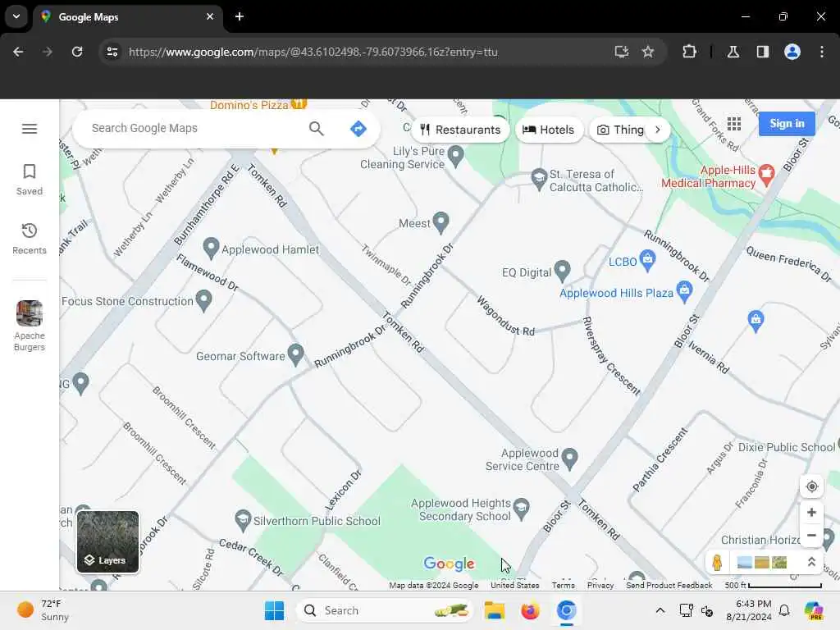This screenshot has width=840, height=630.
Task: Switch map view via Layers tile
Action: [x=107, y=541]
